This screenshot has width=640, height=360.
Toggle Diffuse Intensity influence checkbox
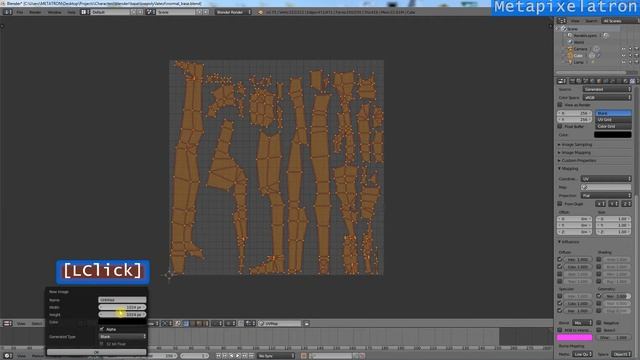tap(560, 260)
